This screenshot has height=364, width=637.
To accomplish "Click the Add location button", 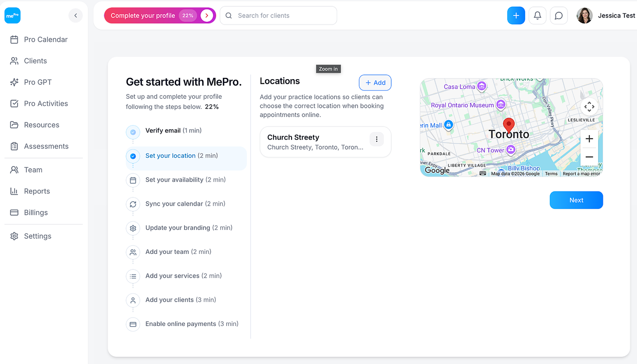I will coord(375,83).
